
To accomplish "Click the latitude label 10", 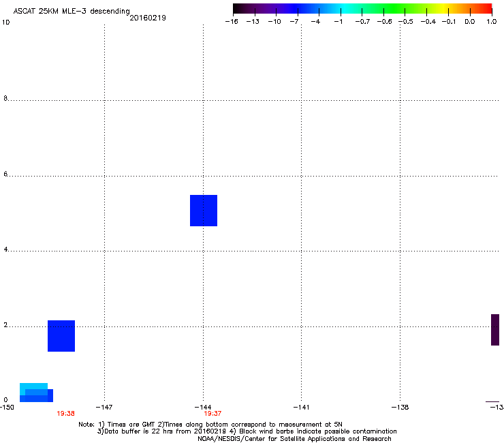I will click(5, 22).
